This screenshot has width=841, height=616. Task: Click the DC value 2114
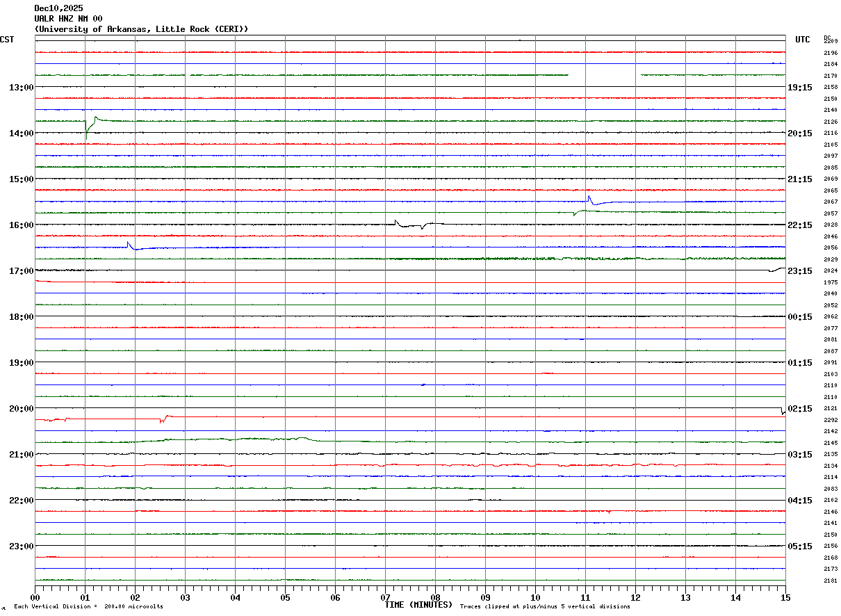point(831,477)
